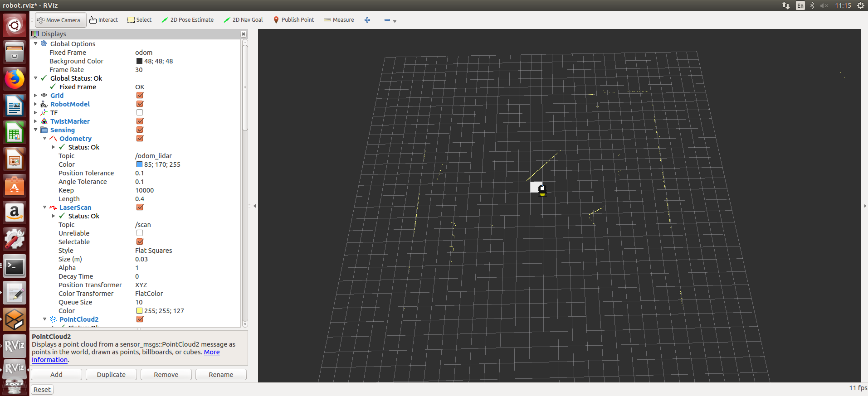Select the Move Camera tool
The image size is (868, 396).
point(60,20)
